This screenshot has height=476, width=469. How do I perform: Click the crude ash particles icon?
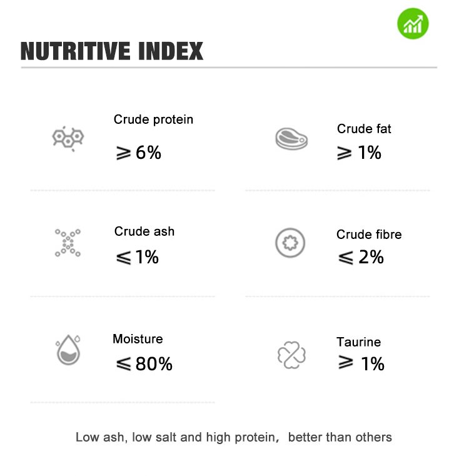coord(68,243)
